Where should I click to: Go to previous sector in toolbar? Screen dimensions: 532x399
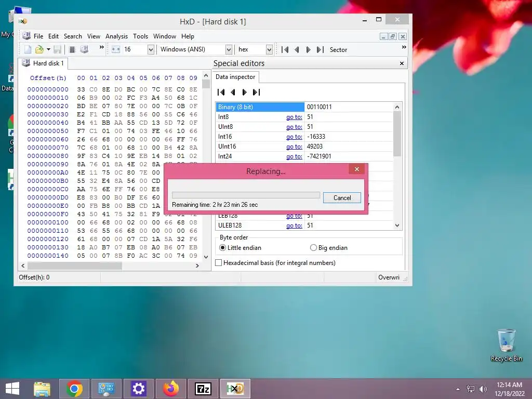(297, 49)
